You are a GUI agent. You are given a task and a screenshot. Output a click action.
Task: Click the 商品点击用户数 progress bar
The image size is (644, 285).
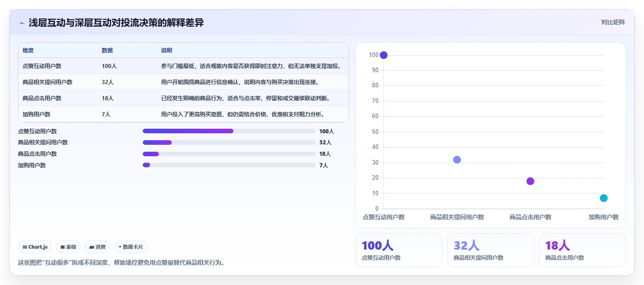click(x=229, y=154)
